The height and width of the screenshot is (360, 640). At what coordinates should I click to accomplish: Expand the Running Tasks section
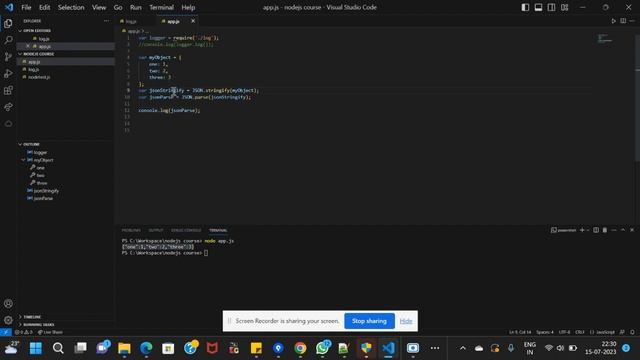[38, 324]
